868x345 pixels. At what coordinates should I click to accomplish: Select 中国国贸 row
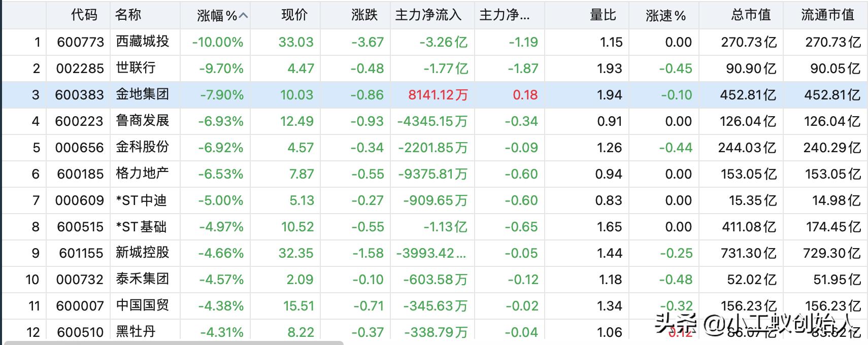143,305
